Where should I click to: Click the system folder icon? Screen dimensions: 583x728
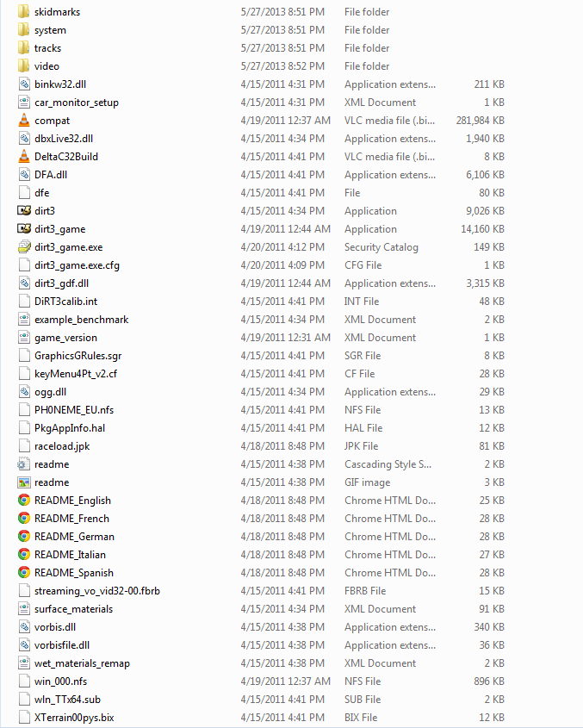(23, 29)
